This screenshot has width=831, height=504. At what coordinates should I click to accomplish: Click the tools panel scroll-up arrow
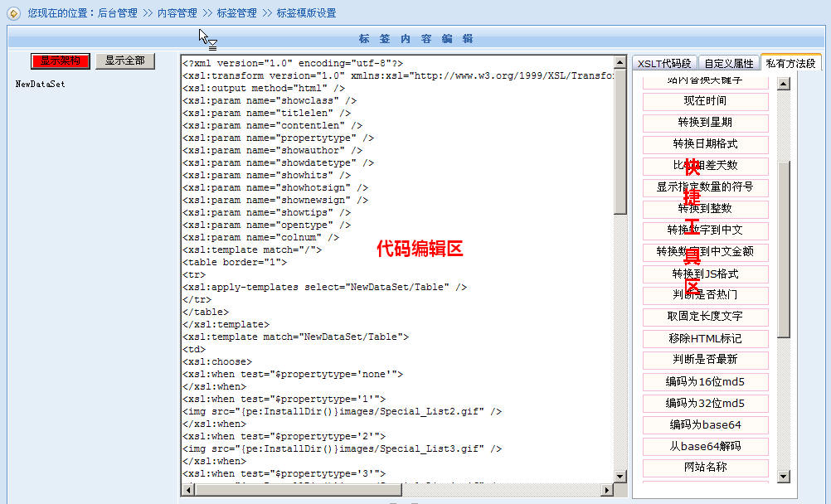tap(784, 83)
